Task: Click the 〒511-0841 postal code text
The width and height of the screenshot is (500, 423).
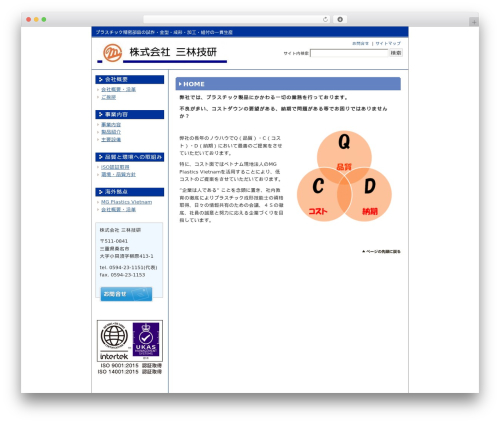Action: pyautogui.click(x=114, y=241)
